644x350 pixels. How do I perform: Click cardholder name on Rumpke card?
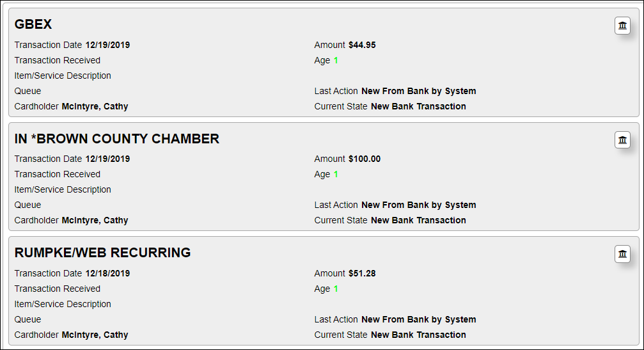coord(95,335)
